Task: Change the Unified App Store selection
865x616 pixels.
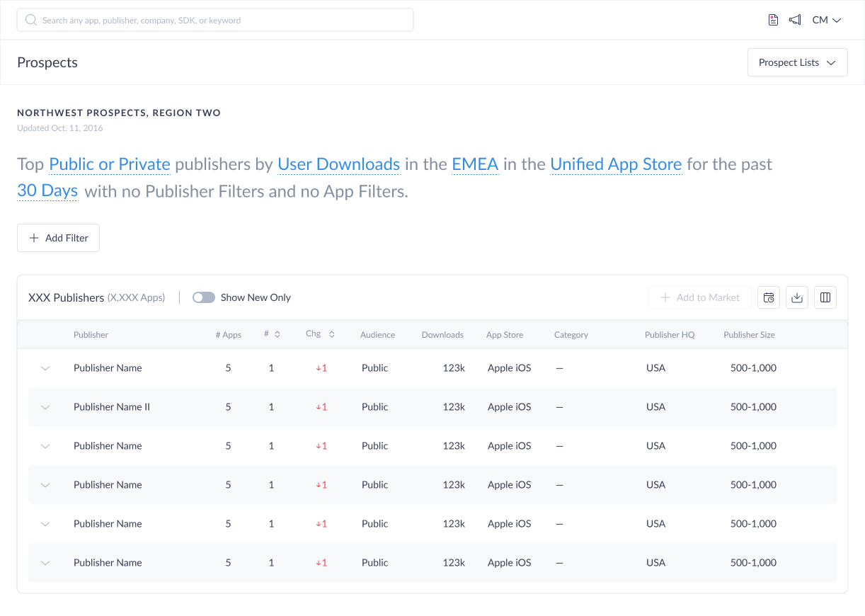Action: (x=616, y=164)
